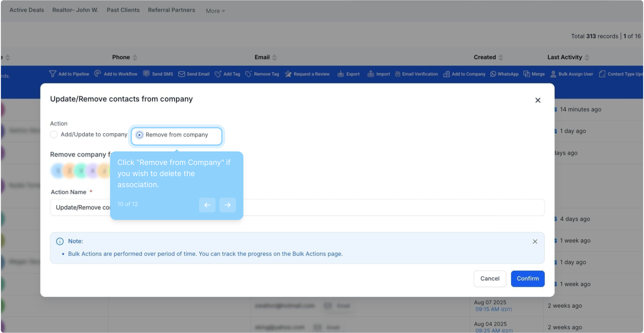Click the WhatsApp icon in toolbar
This screenshot has height=333, width=644.
(x=493, y=74)
